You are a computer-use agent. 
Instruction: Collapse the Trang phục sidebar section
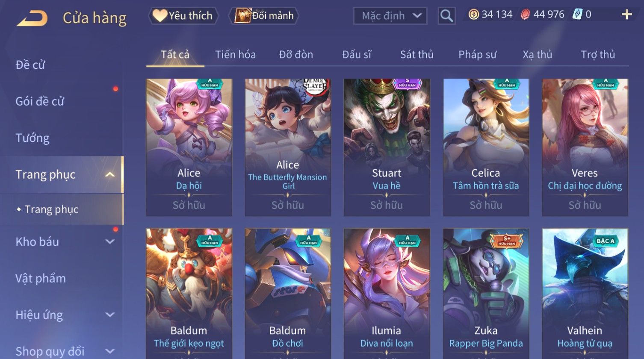coord(110,174)
